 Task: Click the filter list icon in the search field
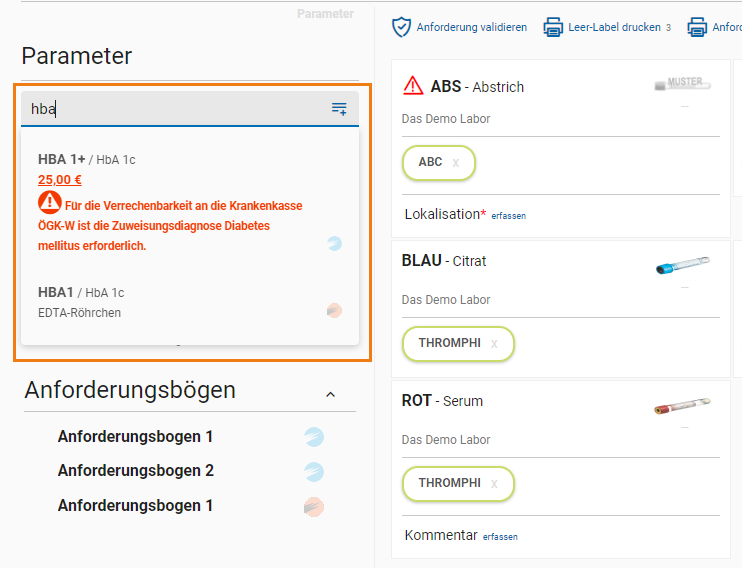tap(339, 109)
